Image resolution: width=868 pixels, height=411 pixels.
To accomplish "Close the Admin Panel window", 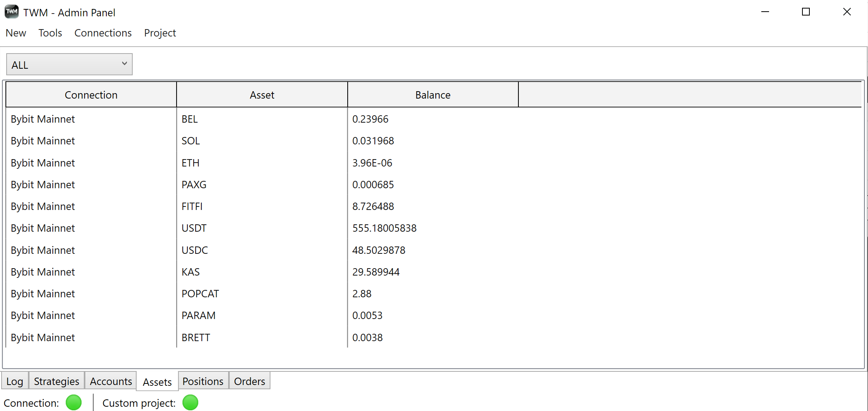I will pyautogui.click(x=847, y=12).
